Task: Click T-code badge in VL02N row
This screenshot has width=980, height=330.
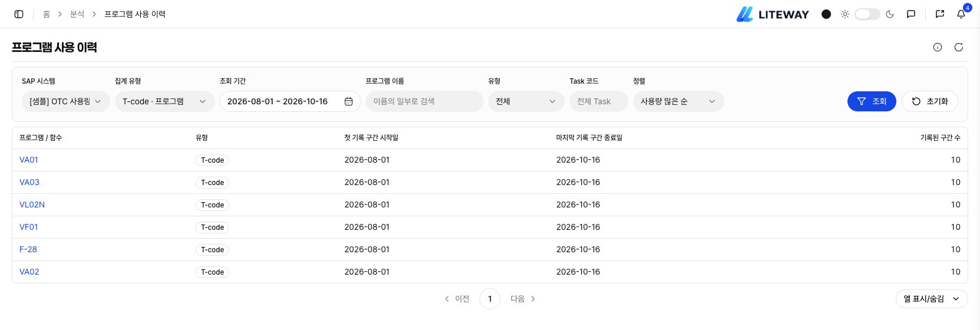Action: point(213,205)
